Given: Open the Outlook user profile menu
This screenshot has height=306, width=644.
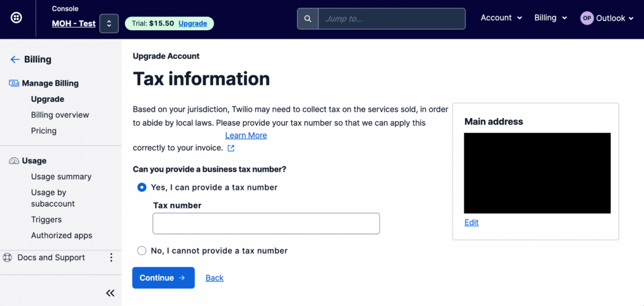Looking at the screenshot, I should tap(607, 18).
